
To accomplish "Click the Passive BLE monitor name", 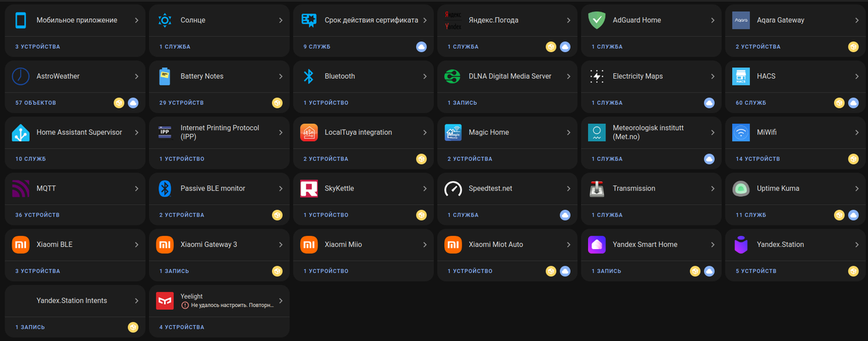I will 213,188.
